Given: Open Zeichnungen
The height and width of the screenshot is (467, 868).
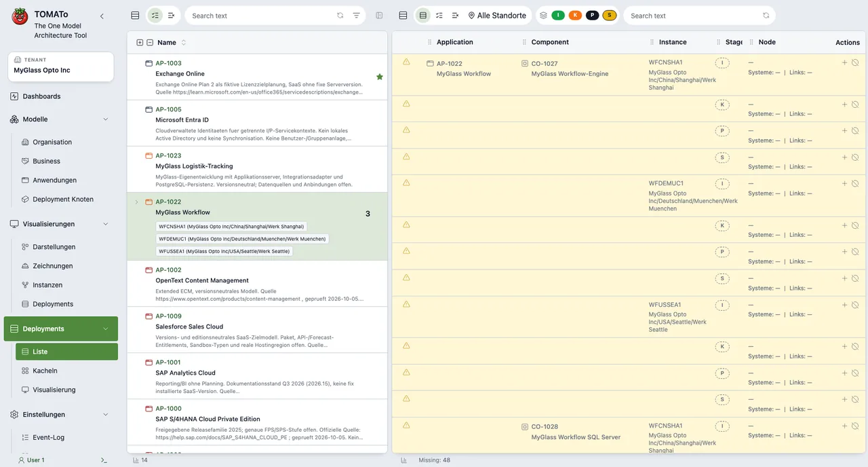Looking at the screenshot, I should click(52, 266).
